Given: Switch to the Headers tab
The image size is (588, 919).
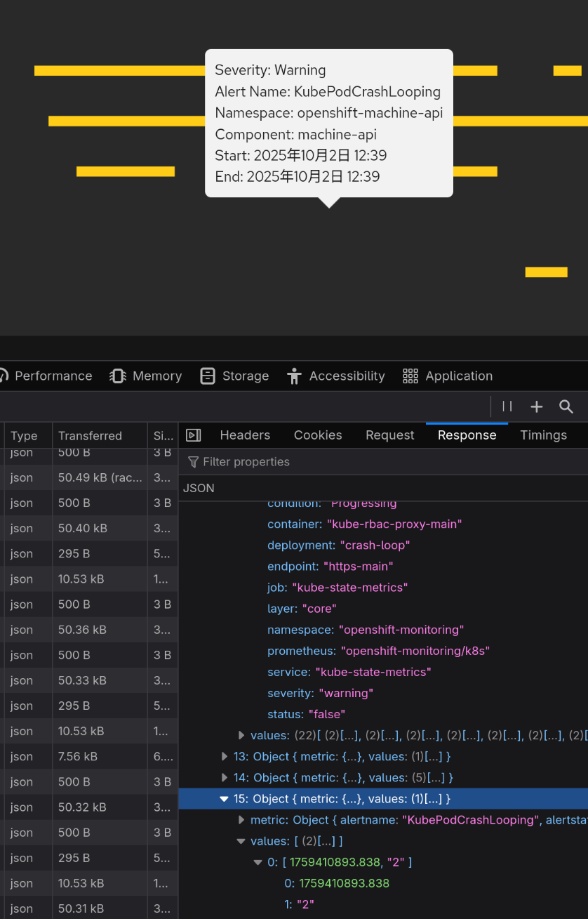Looking at the screenshot, I should (245, 435).
